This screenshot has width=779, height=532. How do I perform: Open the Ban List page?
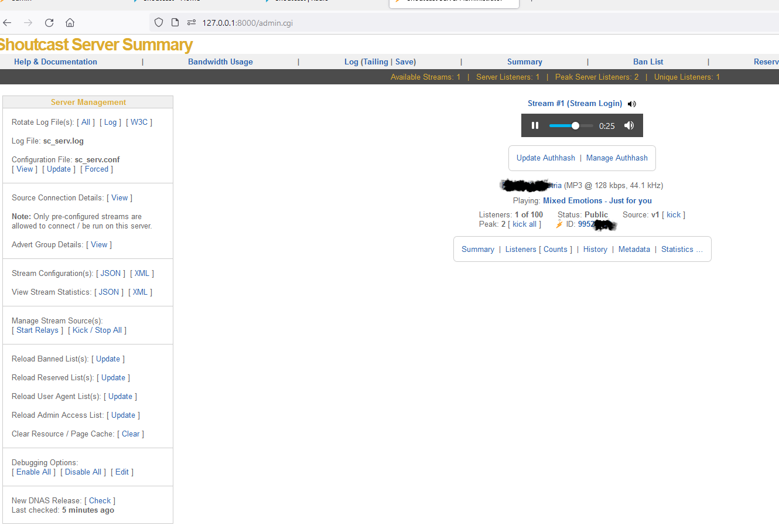648,62
